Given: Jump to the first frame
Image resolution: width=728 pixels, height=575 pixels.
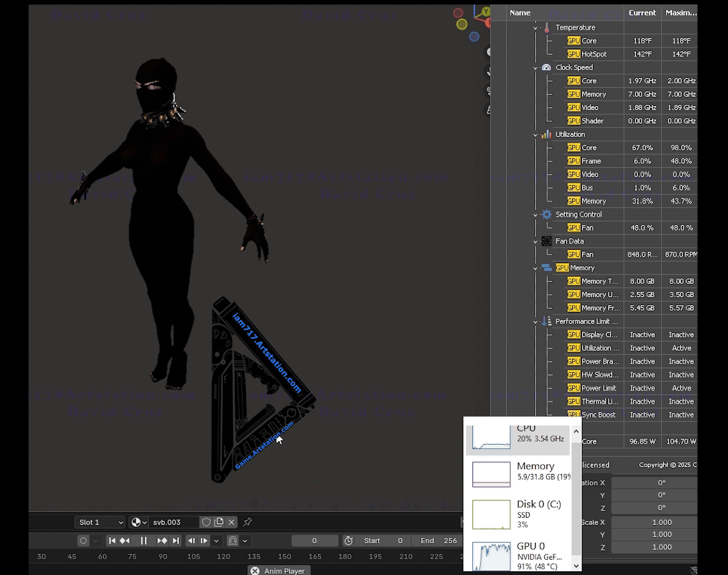Looking at the screenshot, I should 112,541.
